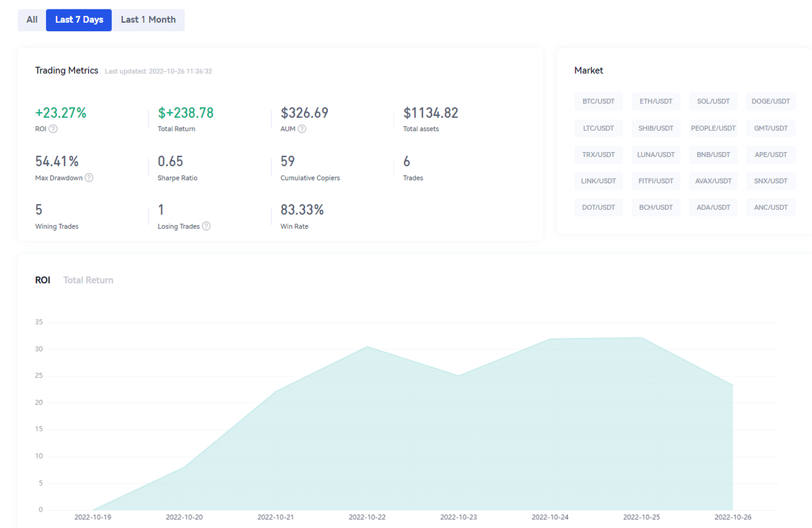
Task: Switch chart to Total Return tab
Action: (x=88, y=280)
